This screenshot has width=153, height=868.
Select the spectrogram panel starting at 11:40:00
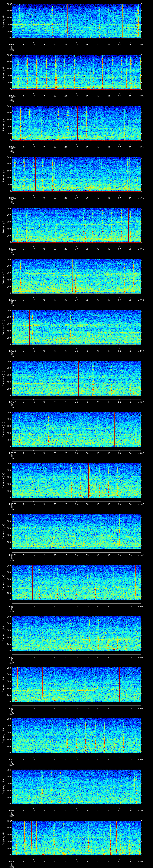(x=76, y=480)
